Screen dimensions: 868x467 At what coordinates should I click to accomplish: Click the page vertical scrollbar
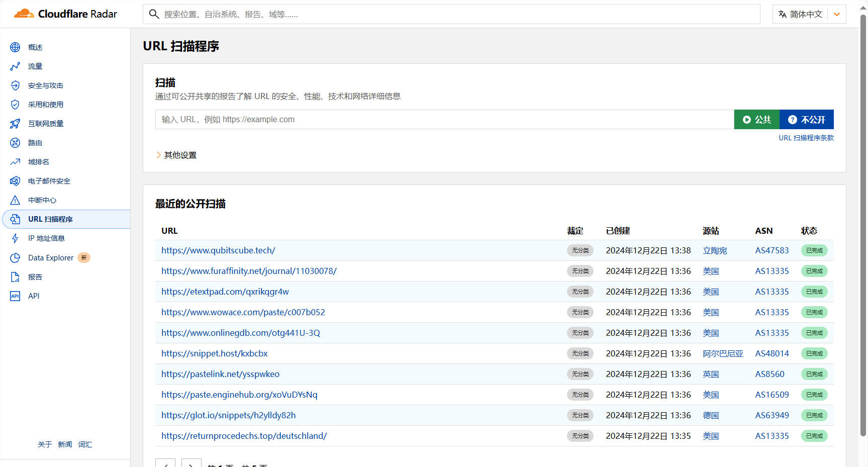(x=863, y=226)
